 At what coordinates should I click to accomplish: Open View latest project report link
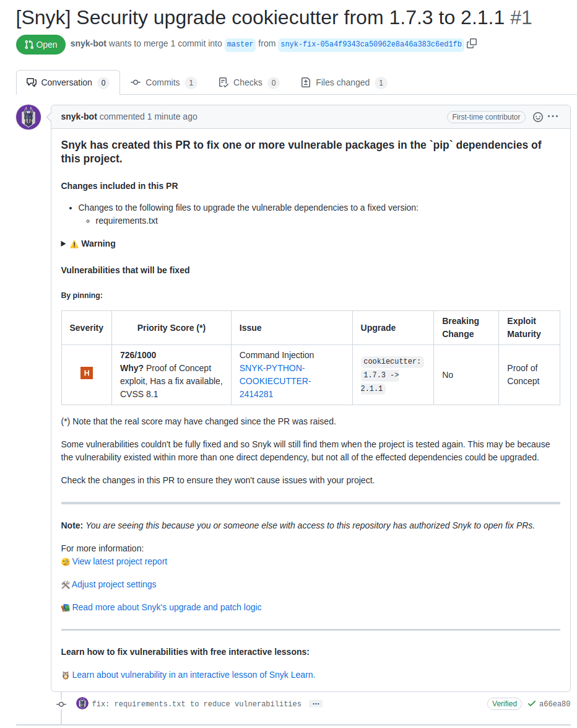[x=119, y=561]
